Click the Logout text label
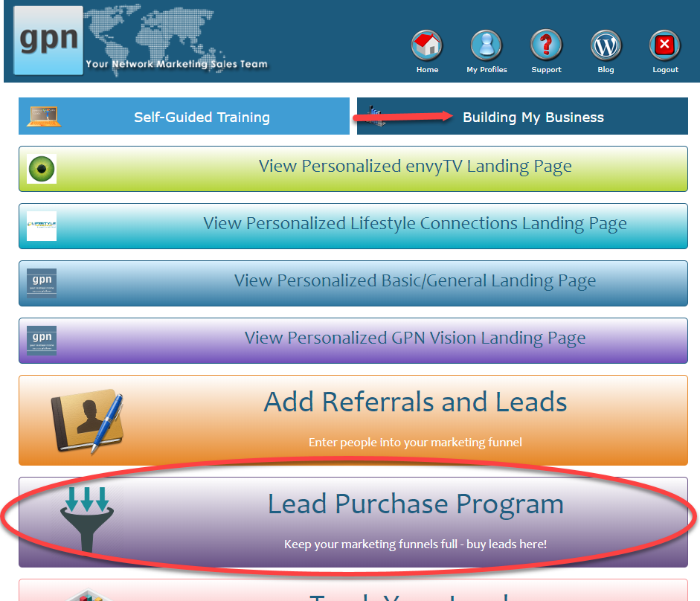The height and width of the screenshot is (601, 700). coord(665,70)
